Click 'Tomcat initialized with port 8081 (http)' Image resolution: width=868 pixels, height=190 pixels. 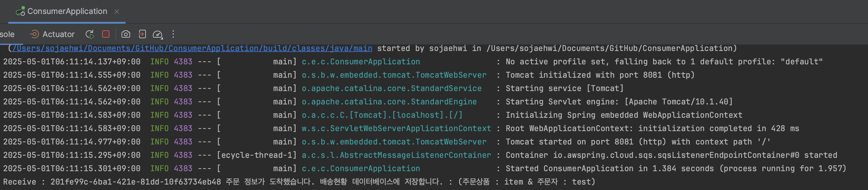pos(600,75)
